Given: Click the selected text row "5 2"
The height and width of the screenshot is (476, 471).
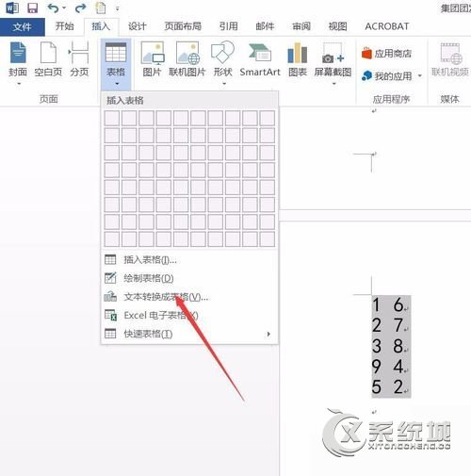Looking at the screenshot, I should click(x=391, y=387).
